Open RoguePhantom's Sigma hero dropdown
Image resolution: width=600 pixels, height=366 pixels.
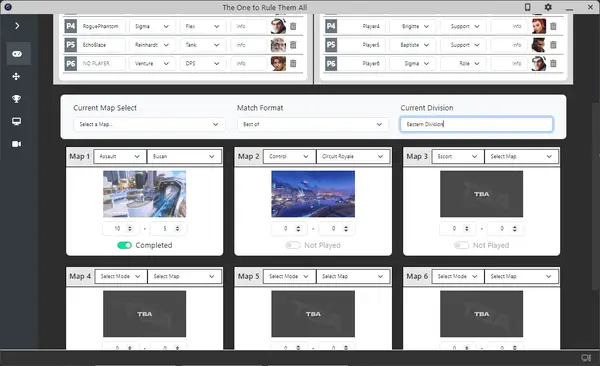[x=152, y=26]
